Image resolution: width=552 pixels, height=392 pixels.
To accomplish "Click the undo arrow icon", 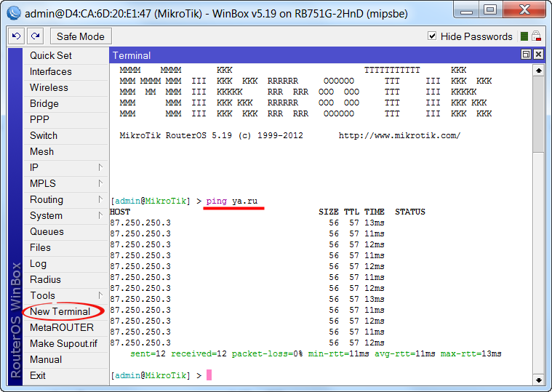I will point(17,36).
